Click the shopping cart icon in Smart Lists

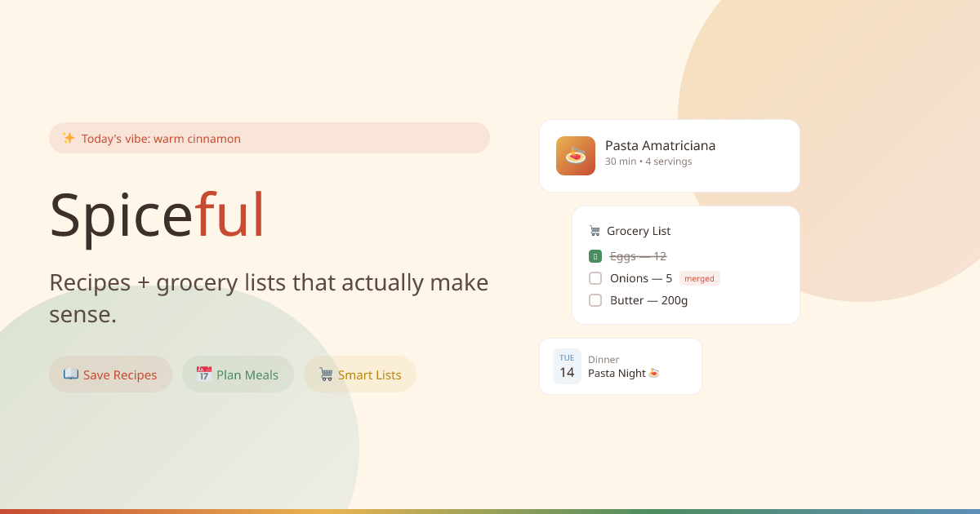325,374
